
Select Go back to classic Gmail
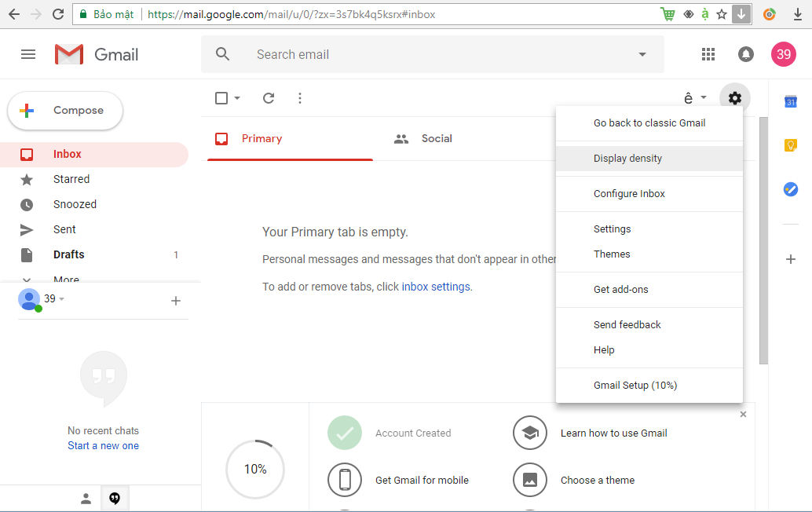[x=649, y=123]
